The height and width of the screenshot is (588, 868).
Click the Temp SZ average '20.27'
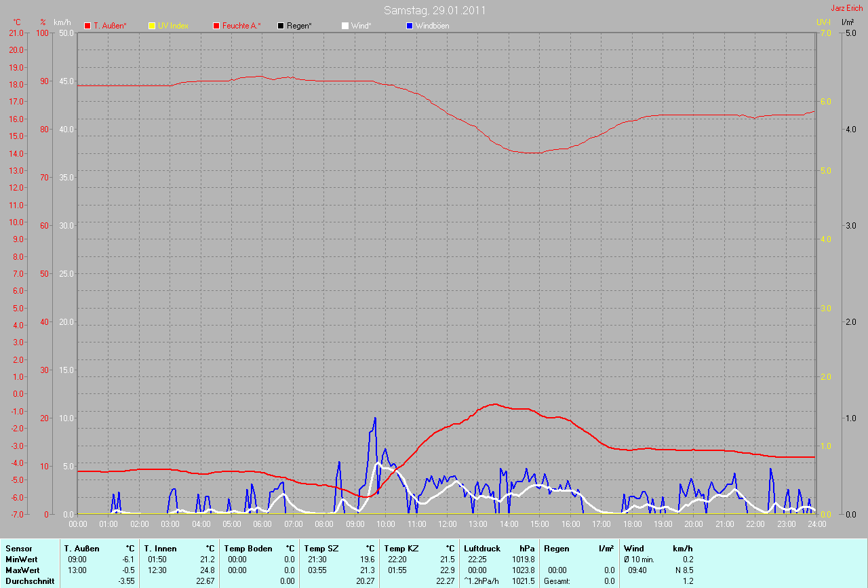pyautogui.click(x=366, y=581)
